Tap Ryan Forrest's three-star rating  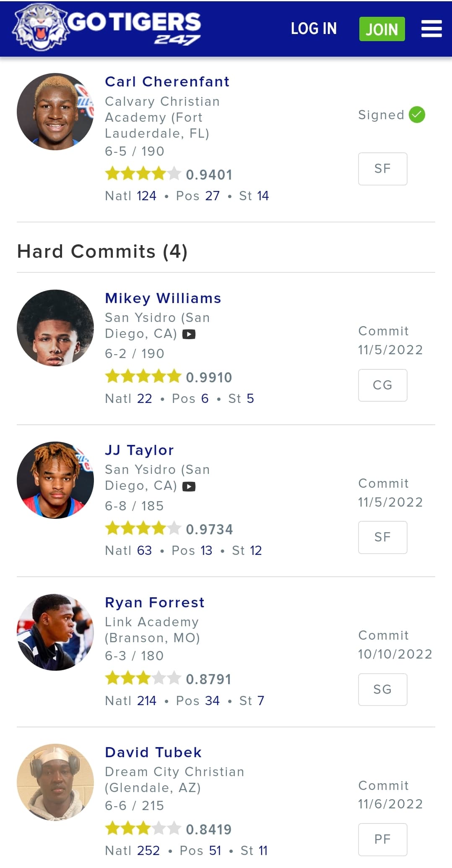coord(143,678)
